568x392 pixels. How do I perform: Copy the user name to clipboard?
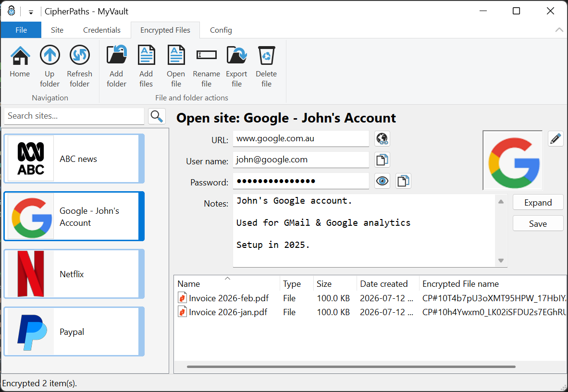[x=382, y=160]
